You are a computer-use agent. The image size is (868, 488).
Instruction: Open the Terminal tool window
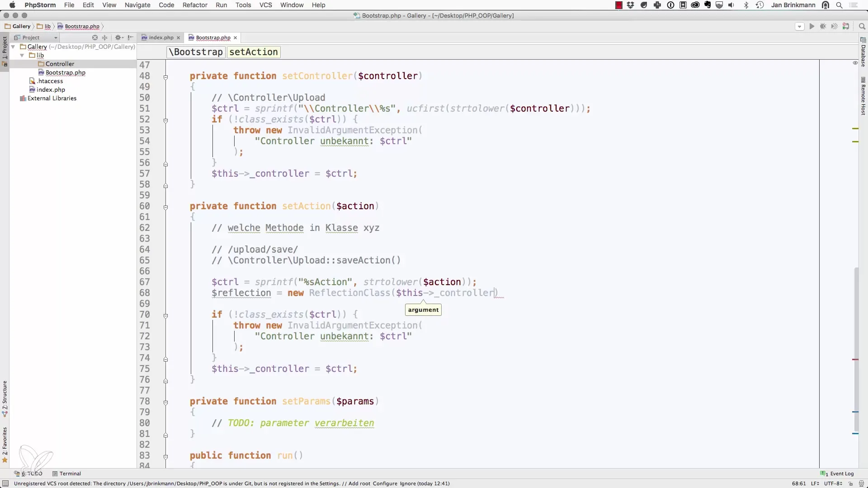click(66, 474)
